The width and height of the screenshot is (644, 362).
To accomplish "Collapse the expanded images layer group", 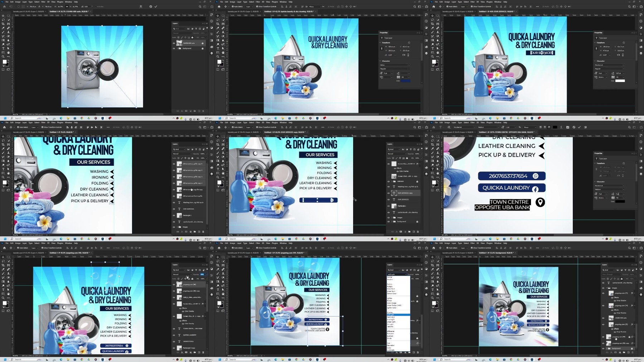I will pyautogui.click(x=607, y=288).
